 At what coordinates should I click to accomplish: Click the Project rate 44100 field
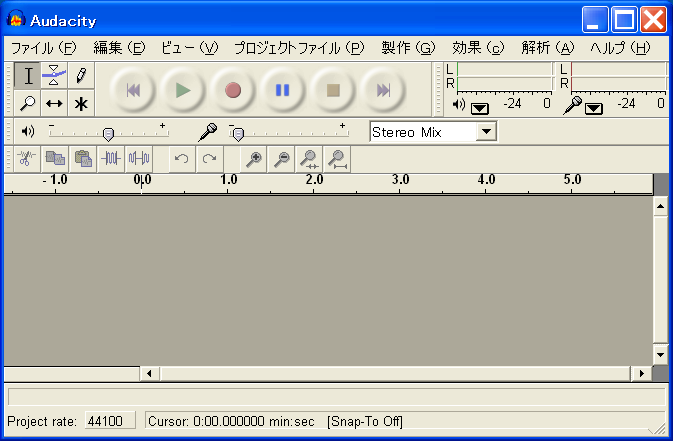pyautogui.click(x=110, y=421)
